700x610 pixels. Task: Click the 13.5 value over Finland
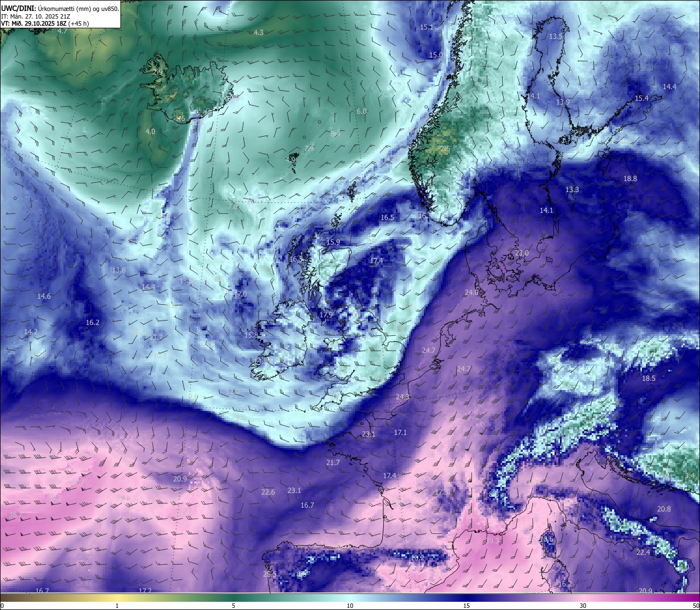555,37
